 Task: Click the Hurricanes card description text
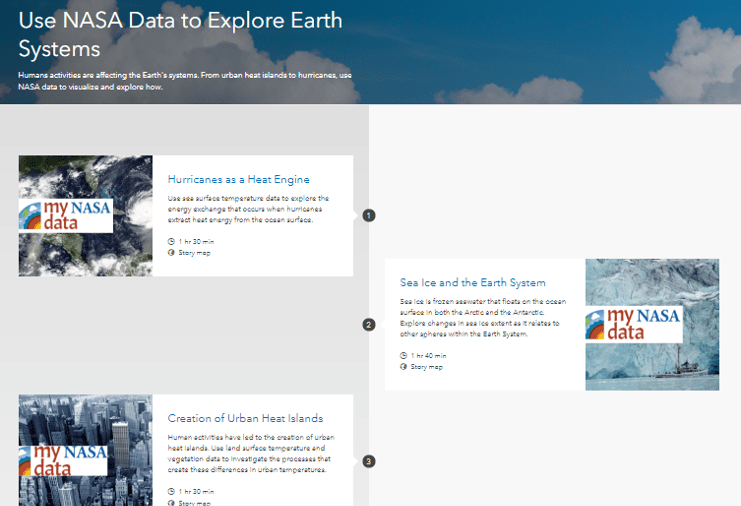[248, 209]
